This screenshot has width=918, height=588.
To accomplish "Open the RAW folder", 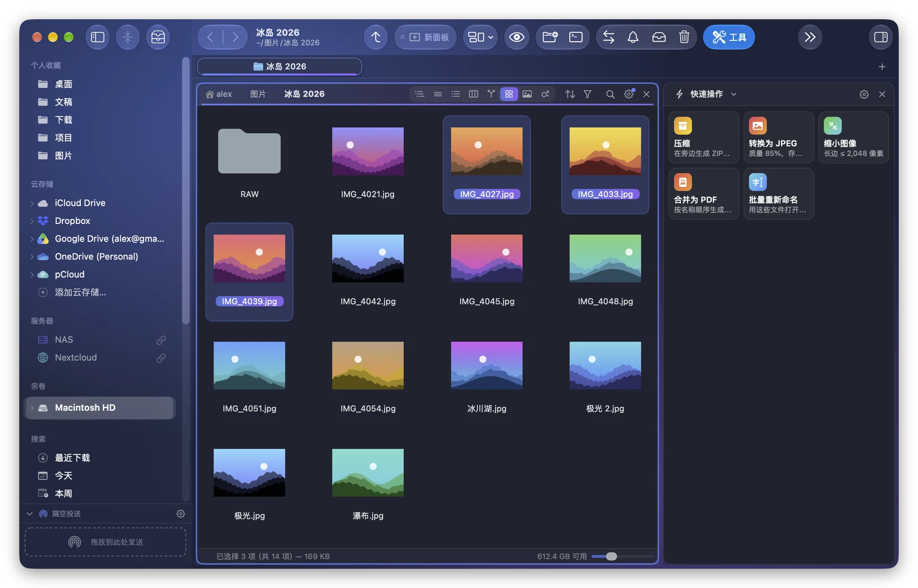I will (249, 151).
